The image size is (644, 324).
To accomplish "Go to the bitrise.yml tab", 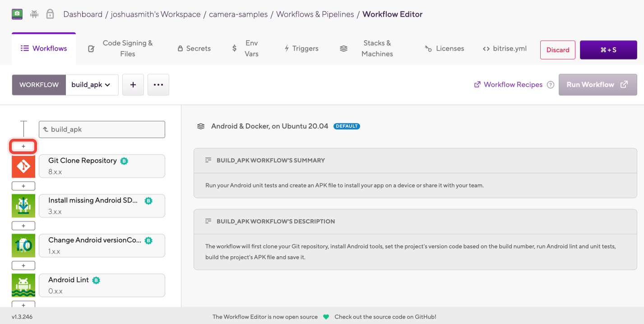I will pos(504,48).
